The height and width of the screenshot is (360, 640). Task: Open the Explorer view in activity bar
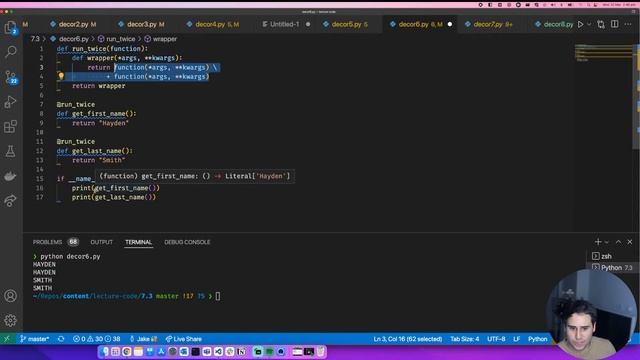tap(11, 28)
